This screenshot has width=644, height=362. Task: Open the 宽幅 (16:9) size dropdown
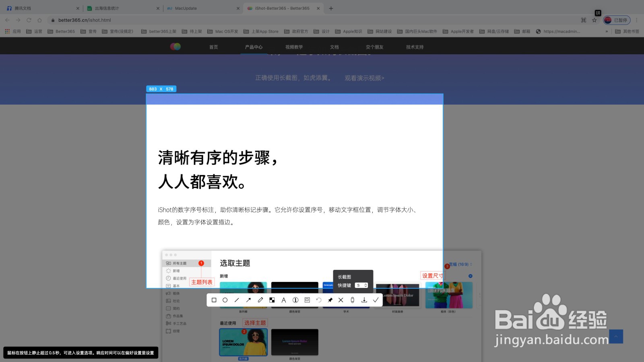tap(460, 264)
